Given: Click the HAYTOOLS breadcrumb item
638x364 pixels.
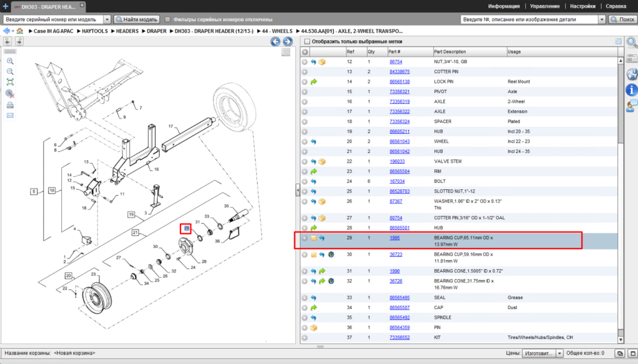Looking at the screenshot, I should pyautogui.click(x=95, y=31).
